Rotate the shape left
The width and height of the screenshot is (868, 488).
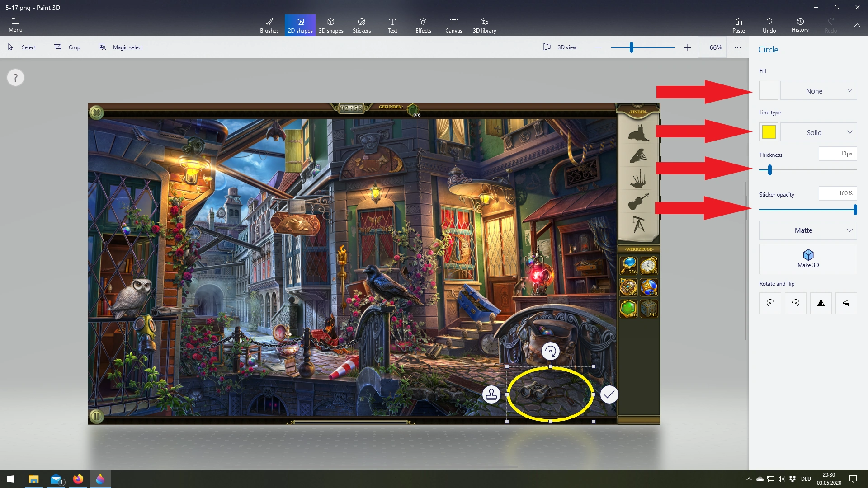770,303
